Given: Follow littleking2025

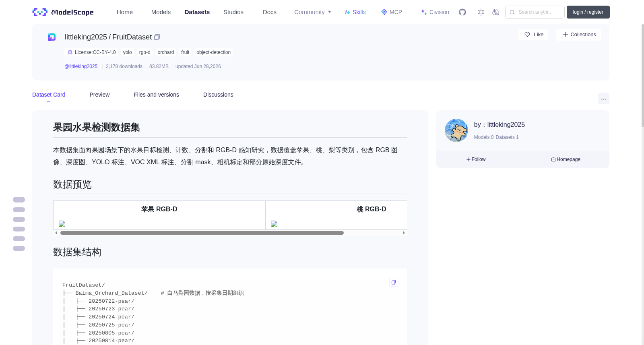Looking at the screenshot, I should tap(476, 159).
